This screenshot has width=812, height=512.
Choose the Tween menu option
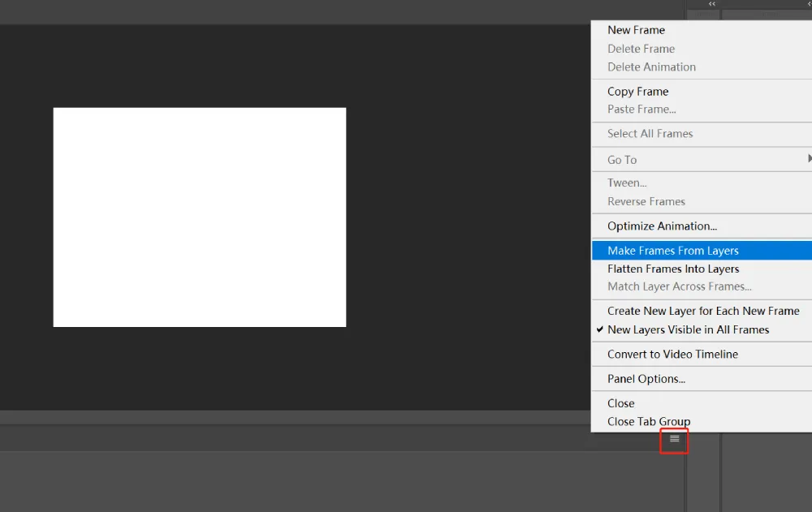[627, 183]
